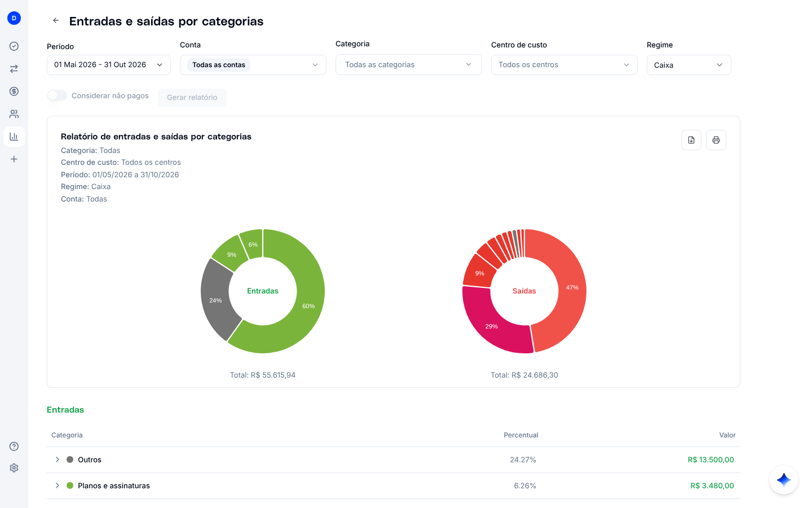Click the print report icon
This screenshot has height=508, width=812.
click(716, 140)
